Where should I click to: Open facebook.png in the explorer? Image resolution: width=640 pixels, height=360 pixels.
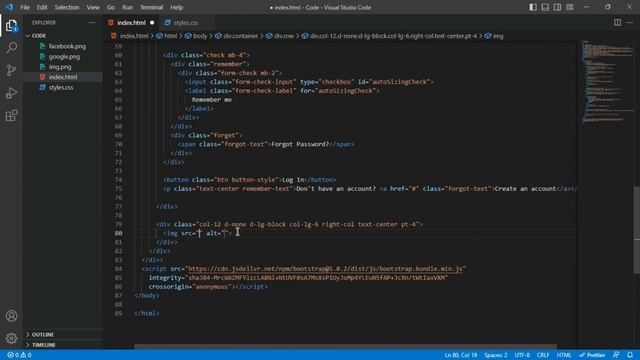pos(67,47)
